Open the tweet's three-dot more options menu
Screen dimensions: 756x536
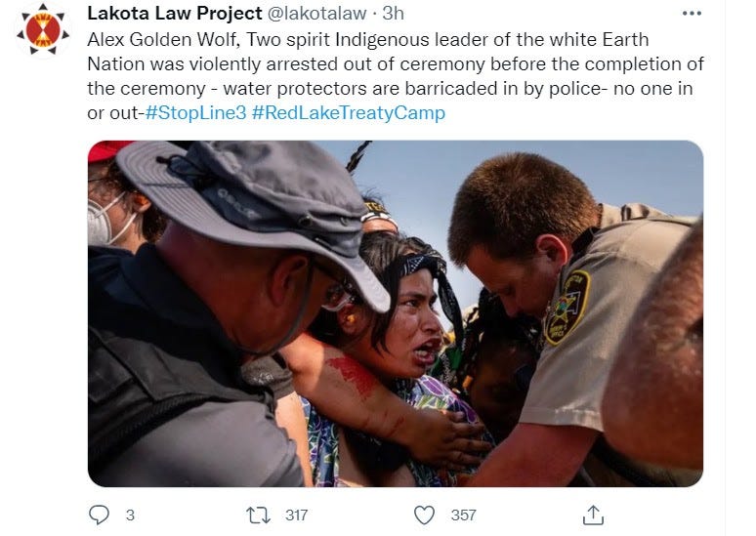click(x=692, y=14)
